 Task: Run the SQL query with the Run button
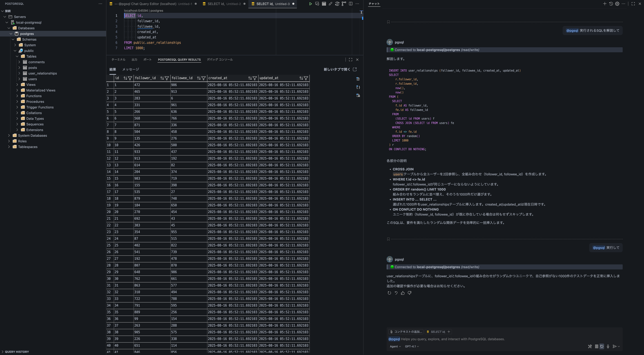(310, 4)
